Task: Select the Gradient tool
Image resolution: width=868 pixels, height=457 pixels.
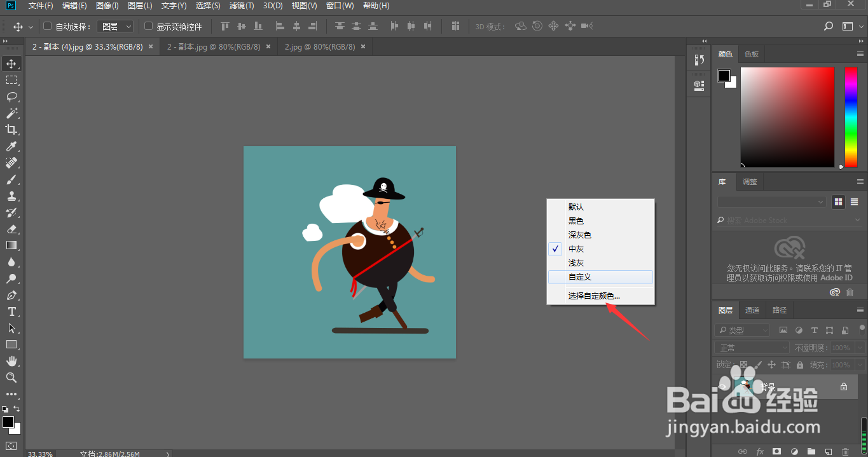Action: pyautogui.click(x=11, y=245)
